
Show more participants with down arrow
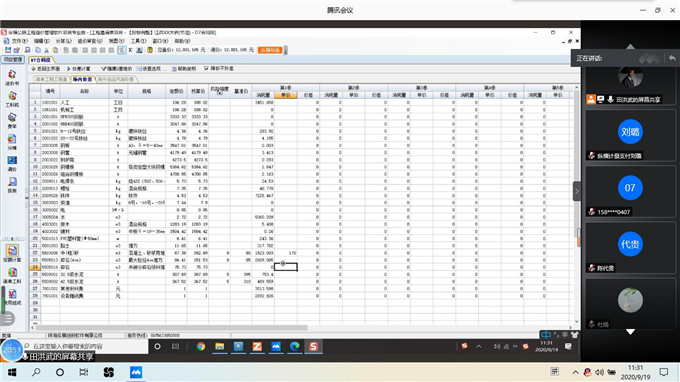pyautogui.click(x=630, y=332)
